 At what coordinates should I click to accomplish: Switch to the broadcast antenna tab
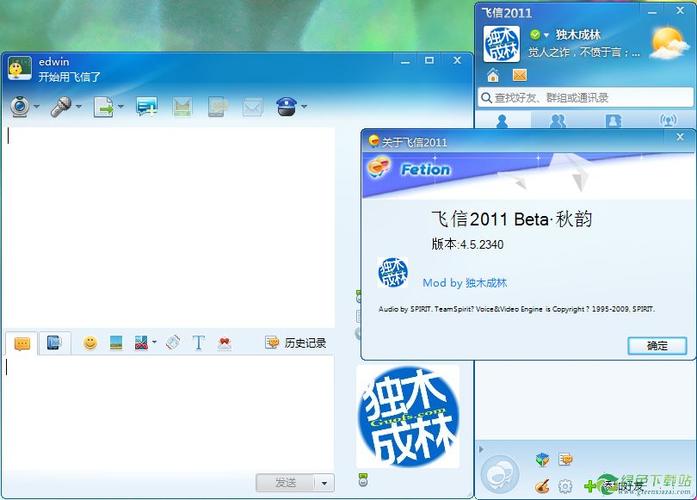click(x=668, y=120)
